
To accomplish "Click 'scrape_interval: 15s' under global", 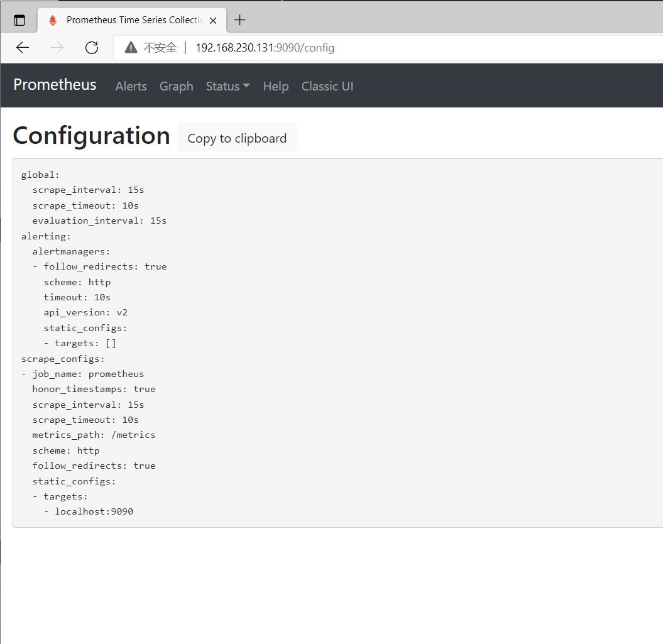I will pyautogui.click(x=89, y=190).
